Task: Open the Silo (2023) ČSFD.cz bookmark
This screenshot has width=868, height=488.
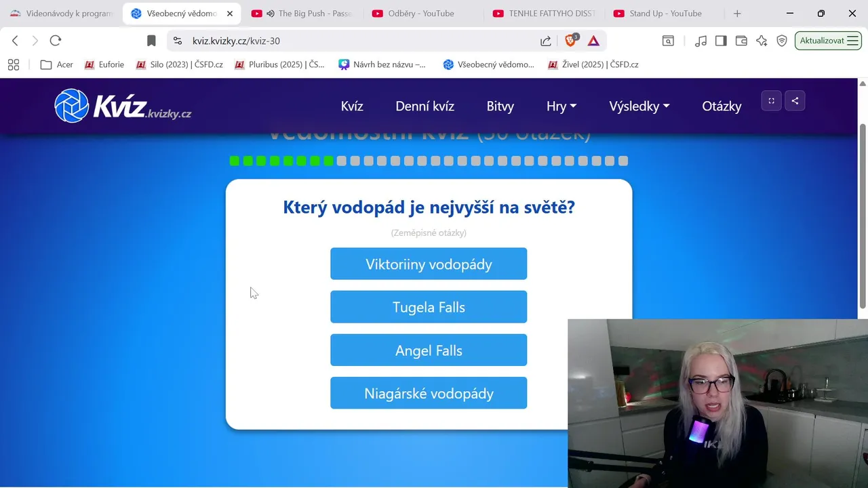Action: [x=180, y=64]
